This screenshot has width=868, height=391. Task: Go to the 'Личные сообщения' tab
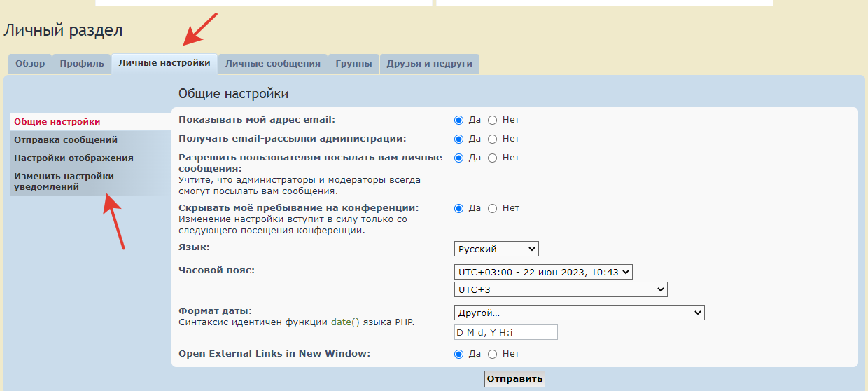(x=272, y=64)
